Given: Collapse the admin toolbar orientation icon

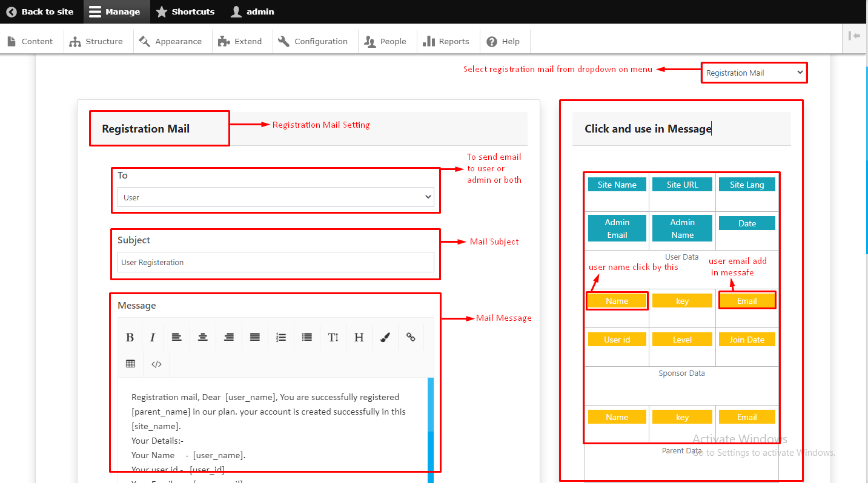Looking at the screenshot, I should coord(855,36).
